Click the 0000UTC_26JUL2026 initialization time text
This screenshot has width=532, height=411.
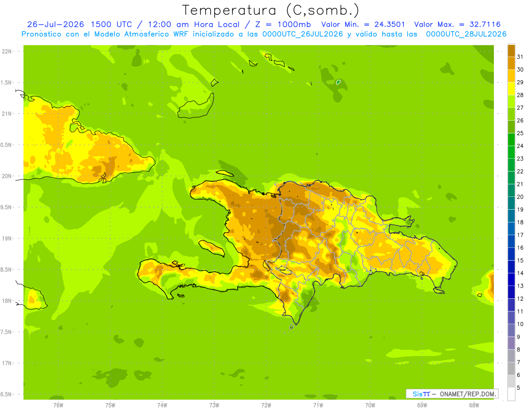[303, 34]
